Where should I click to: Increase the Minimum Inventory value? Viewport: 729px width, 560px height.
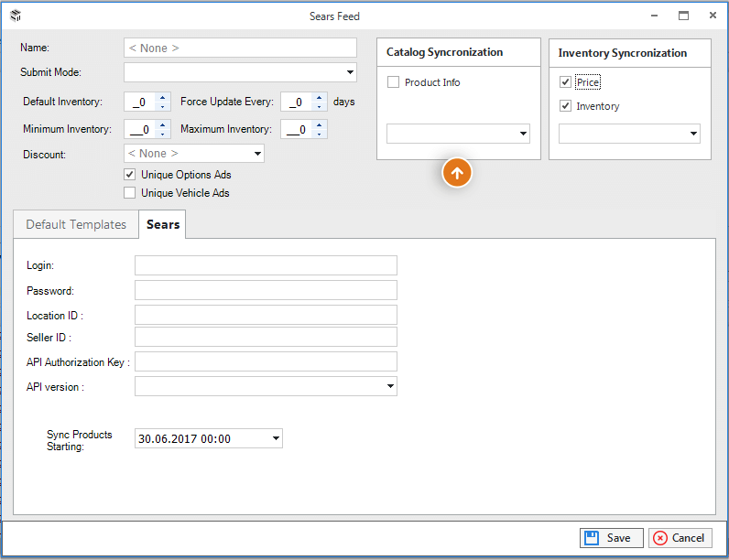click(162, 125)
